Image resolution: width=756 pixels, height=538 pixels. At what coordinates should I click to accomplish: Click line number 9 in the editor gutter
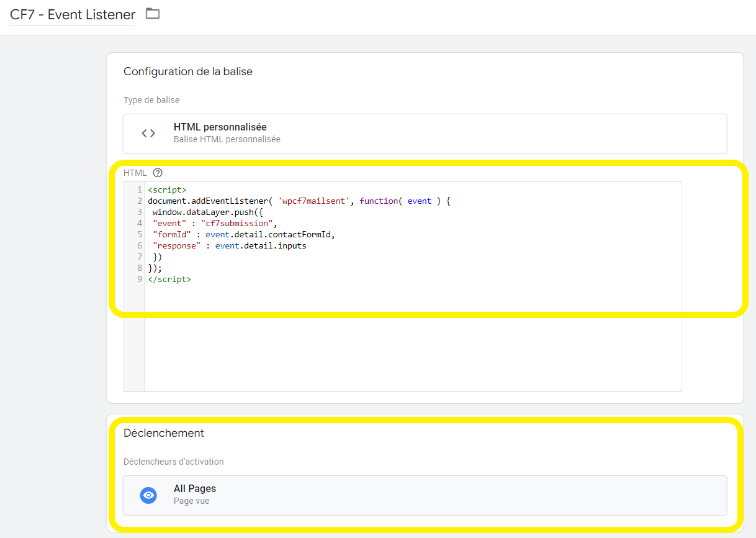140,280
